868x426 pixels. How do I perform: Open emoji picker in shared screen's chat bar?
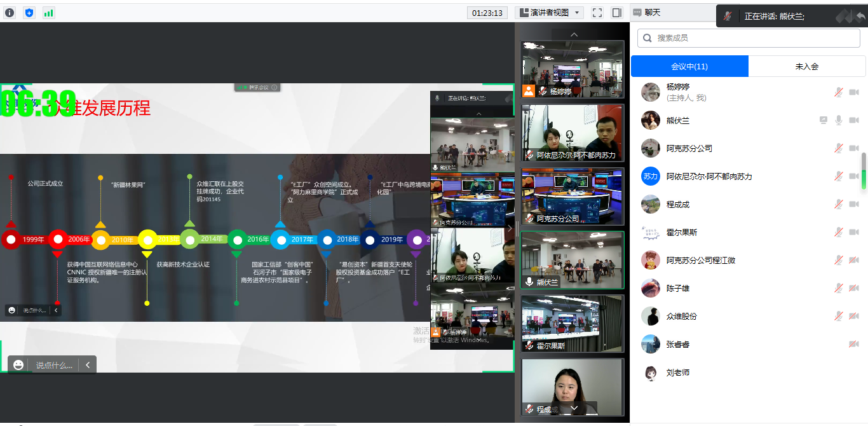[x=11, y=310]
